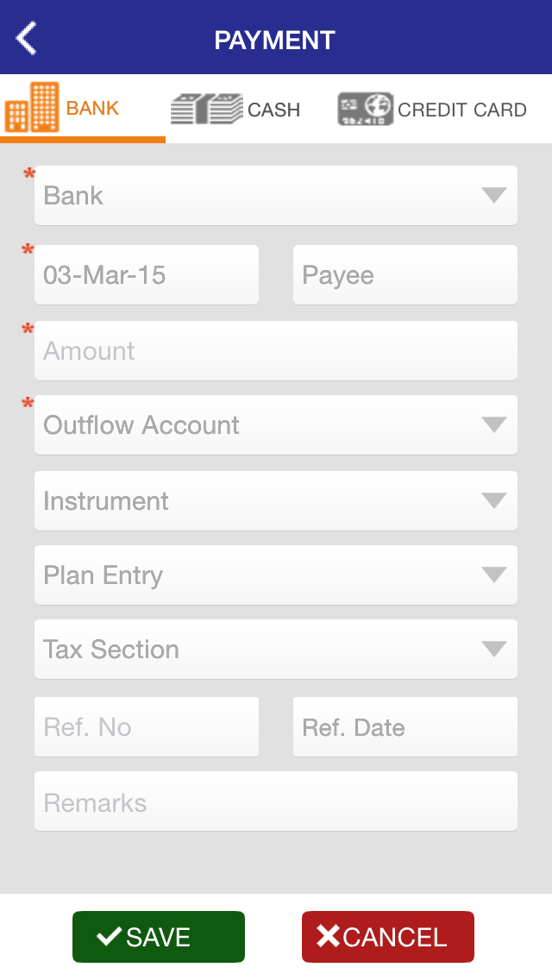This screenshot has height=980, width=552.
Task: Expand the Plan Entry dropdown
Action: (x=276, y=575)
